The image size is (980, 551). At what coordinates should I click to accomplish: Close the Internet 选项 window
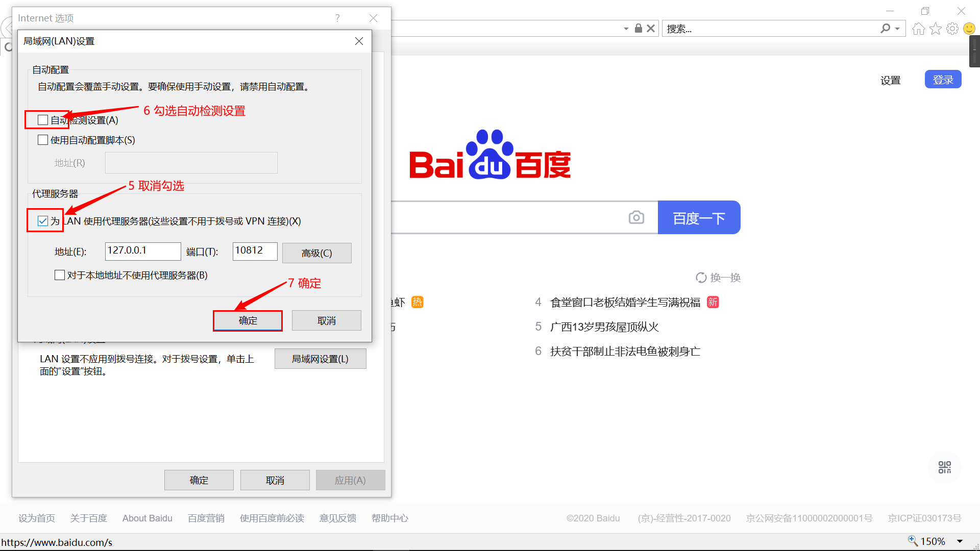pyautogui.click(x=374, y=18)
